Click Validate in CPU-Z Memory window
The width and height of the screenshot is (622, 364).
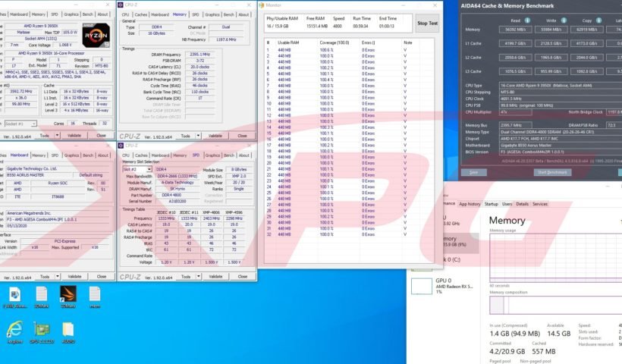coord(215,136)
